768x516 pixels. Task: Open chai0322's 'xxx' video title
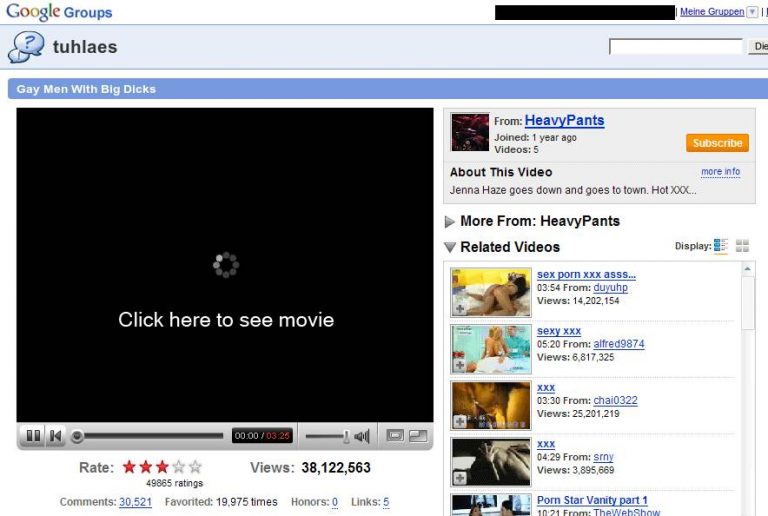[x=546, y=388]
